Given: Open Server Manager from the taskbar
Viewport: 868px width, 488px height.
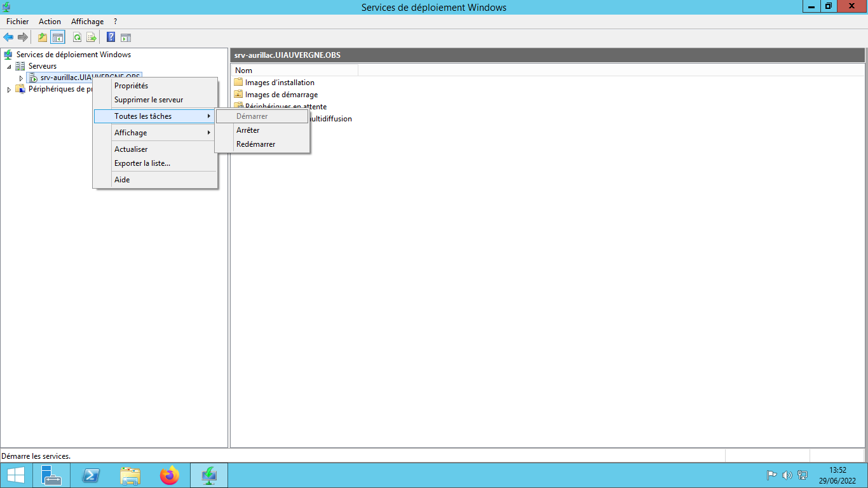Looking at the screenshot, I should click(51, 475).
